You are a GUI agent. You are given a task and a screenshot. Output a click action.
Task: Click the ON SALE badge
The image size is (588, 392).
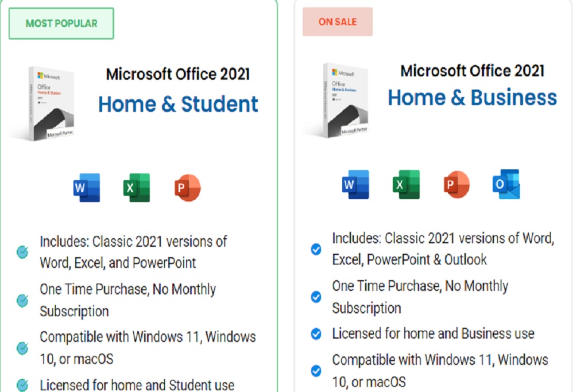tap(338, 22)
